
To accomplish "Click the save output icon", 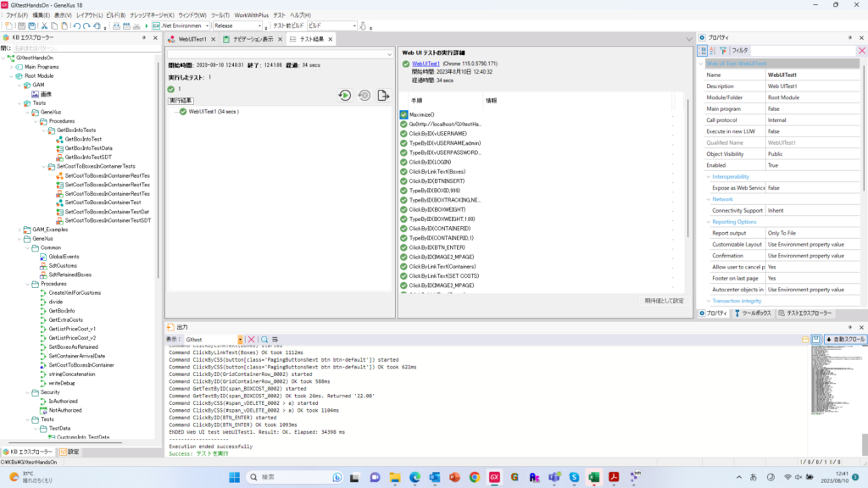I will coord(815,339).
